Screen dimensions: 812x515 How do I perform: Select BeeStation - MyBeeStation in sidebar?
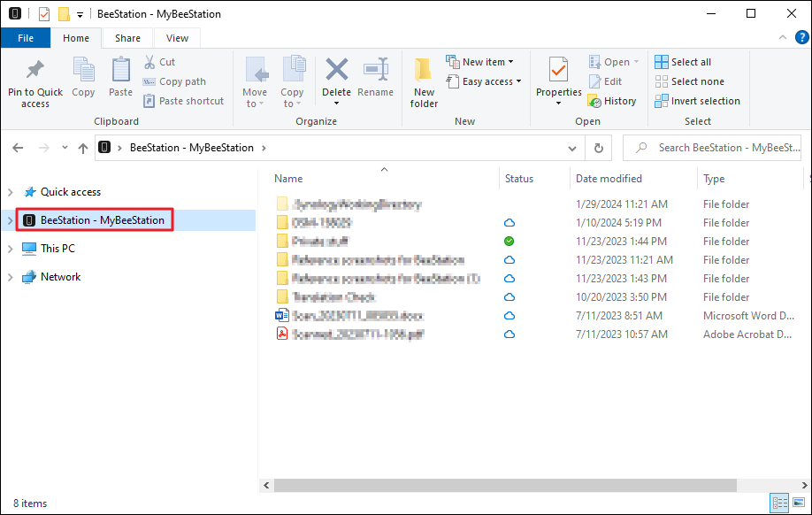pyautogui.click(x=103, y=220)
